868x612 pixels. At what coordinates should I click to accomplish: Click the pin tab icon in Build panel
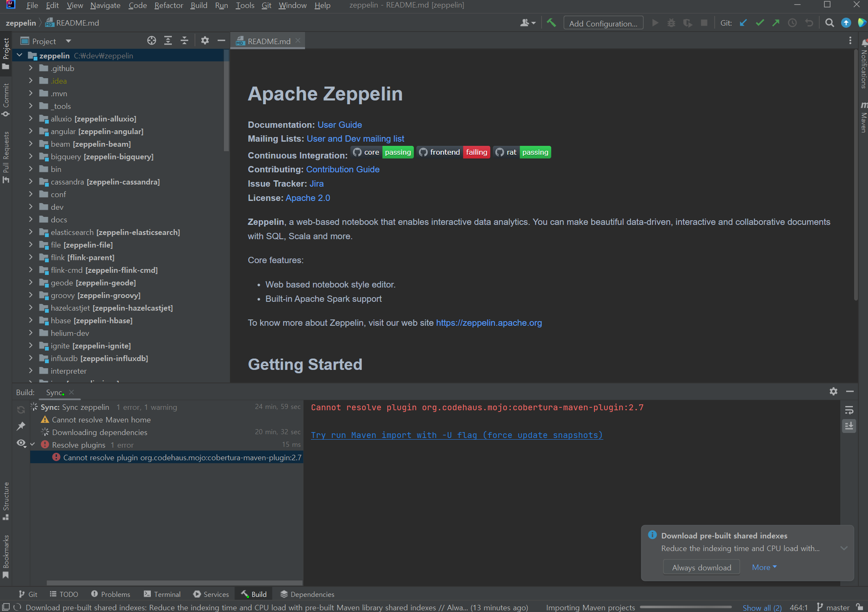(x=21, y=426)
